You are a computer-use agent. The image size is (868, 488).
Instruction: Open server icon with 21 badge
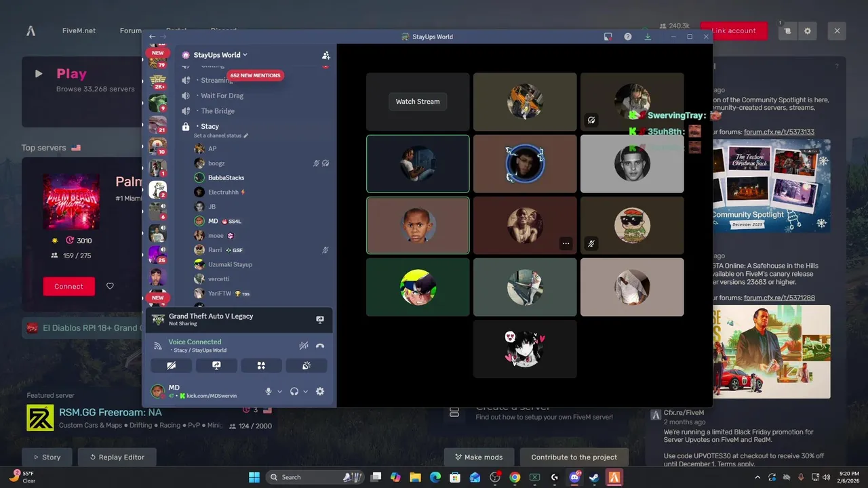pos(157,125)
